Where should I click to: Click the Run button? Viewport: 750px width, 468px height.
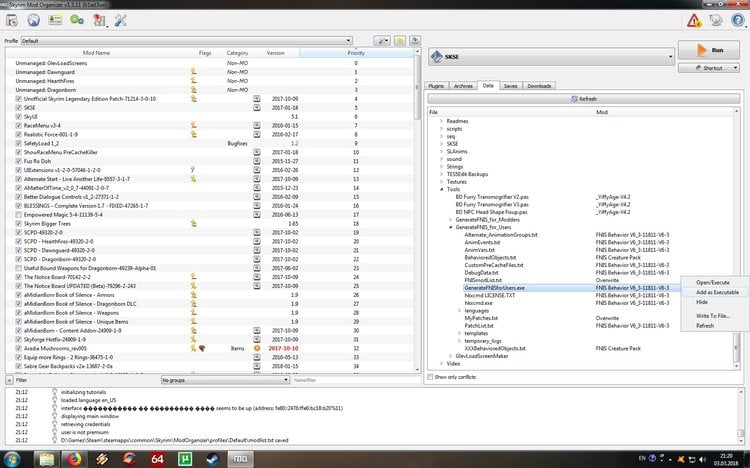[x=709, y=50]
